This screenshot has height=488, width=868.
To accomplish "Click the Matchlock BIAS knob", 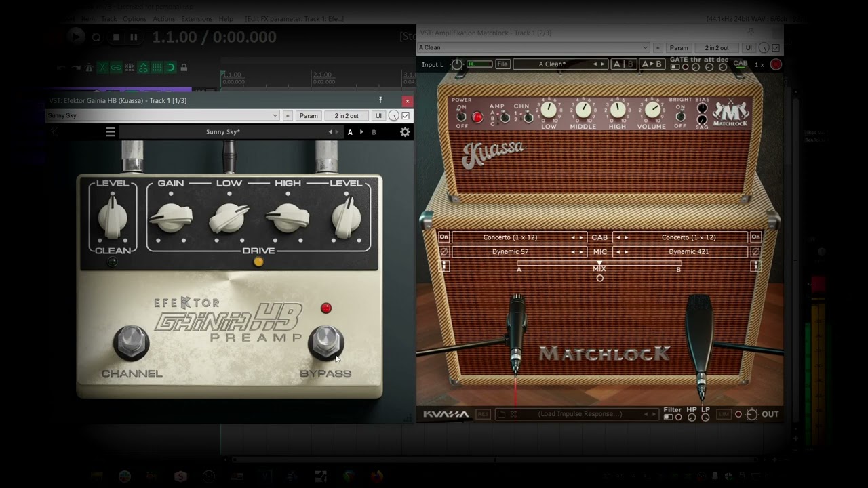I will point(703,108).
